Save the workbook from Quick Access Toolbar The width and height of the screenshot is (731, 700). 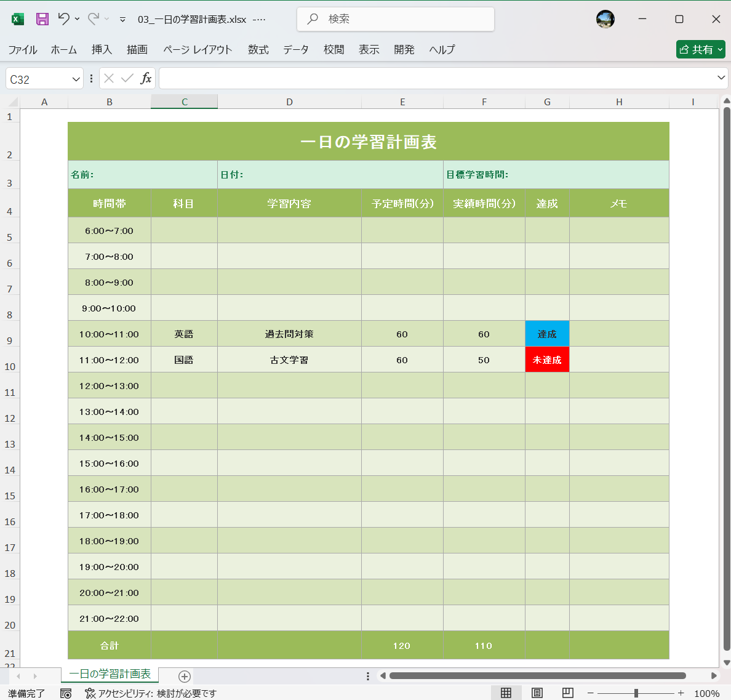pyautogui.click(x=41, y=19)
